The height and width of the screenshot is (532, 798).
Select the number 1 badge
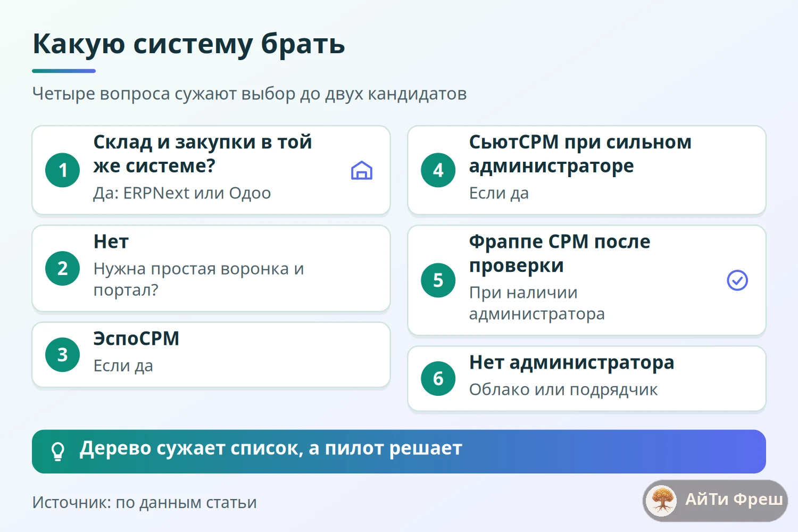pos(63,170)
